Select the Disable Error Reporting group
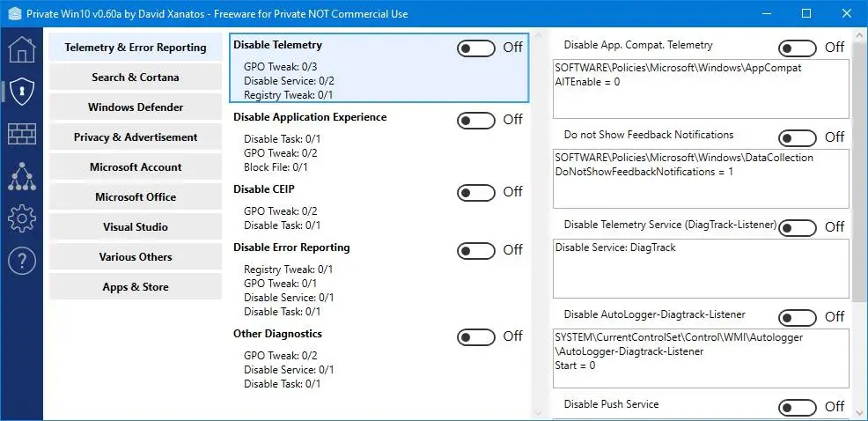 [x=291, y=247]
